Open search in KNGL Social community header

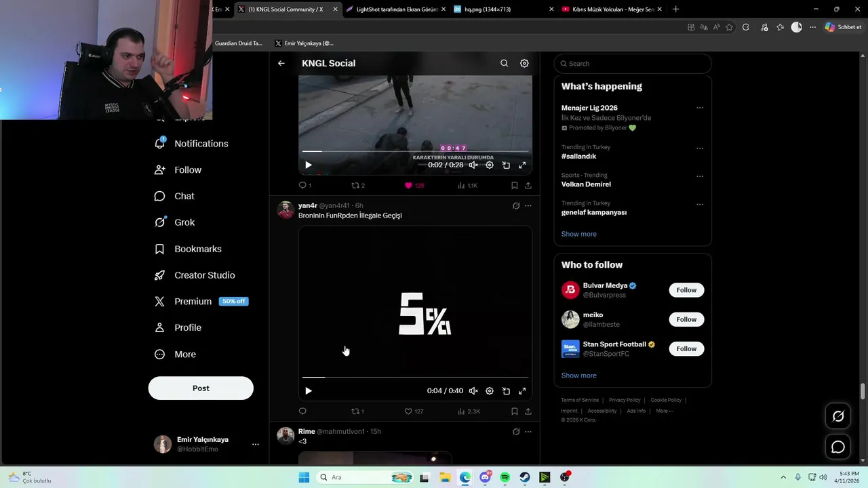504,63
